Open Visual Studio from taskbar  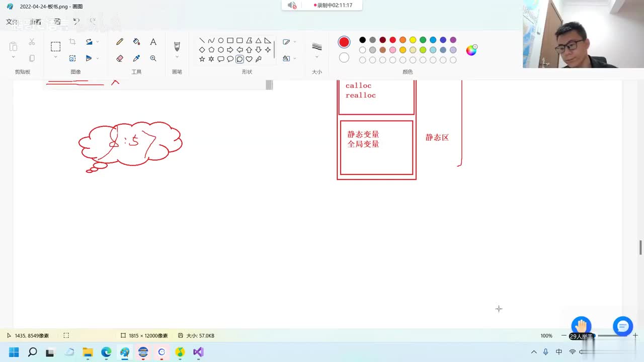point(198,352)
